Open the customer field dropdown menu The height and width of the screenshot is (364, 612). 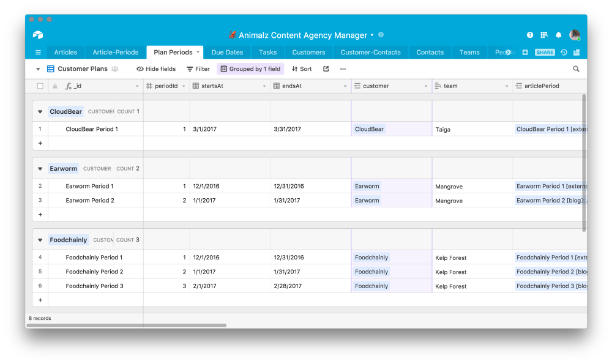(426, 86)
